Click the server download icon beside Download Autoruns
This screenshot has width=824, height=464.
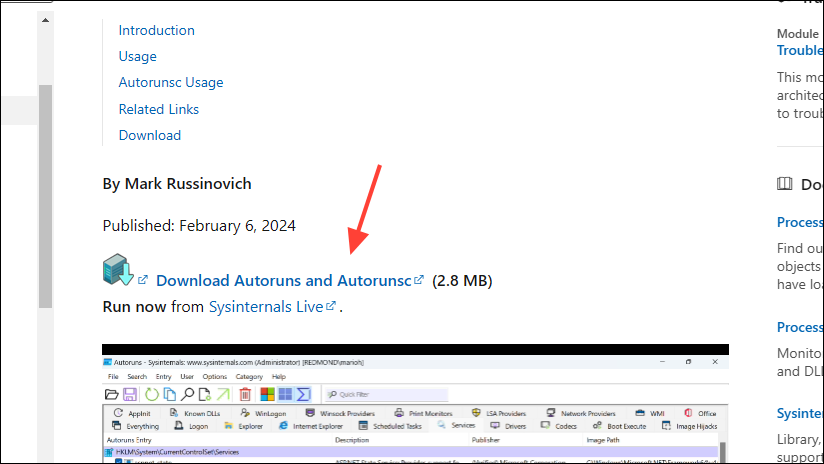[118, 270]
